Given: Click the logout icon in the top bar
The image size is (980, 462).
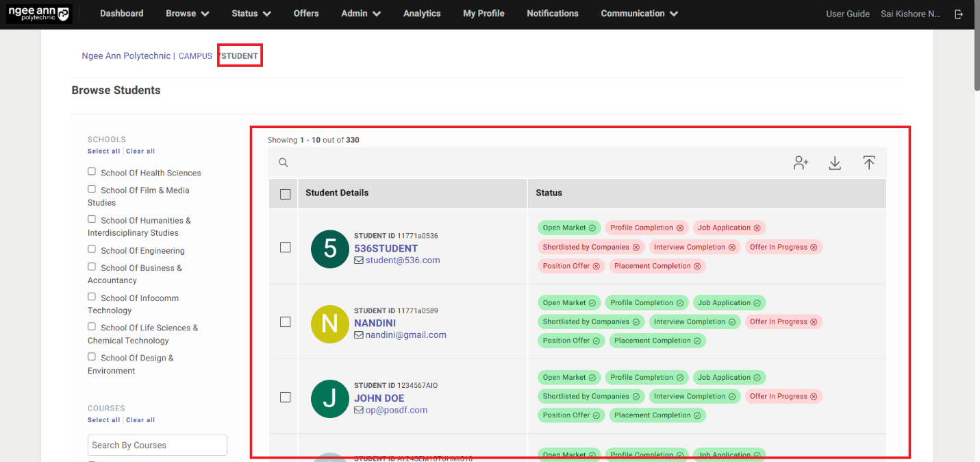Looking at the screenshot, I should tap(959, 14).
